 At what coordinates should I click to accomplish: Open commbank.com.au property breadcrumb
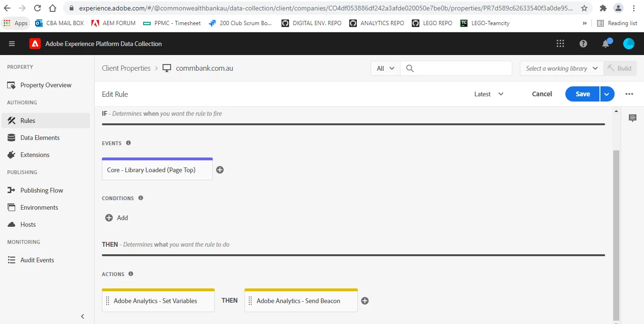[204, 68]
